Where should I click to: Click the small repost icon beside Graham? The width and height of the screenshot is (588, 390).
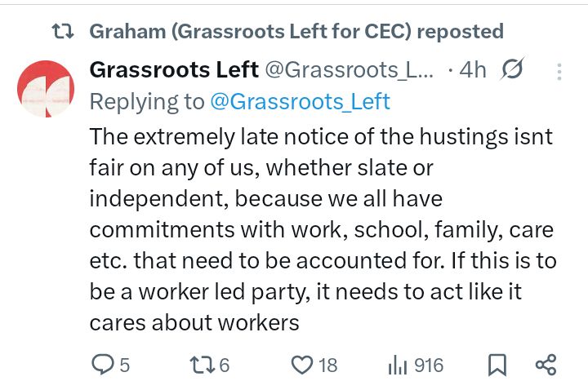coord(63,31)
